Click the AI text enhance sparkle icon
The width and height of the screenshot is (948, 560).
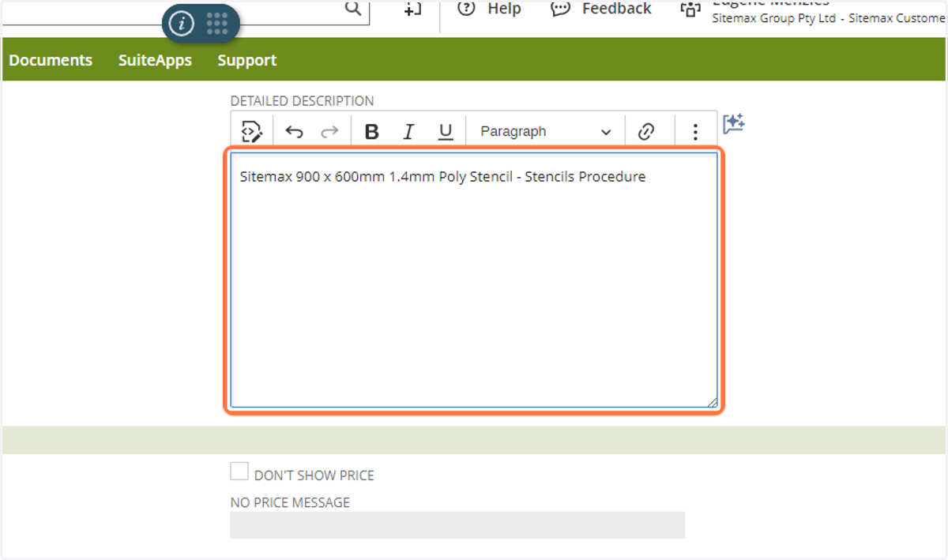pos(734,123)
